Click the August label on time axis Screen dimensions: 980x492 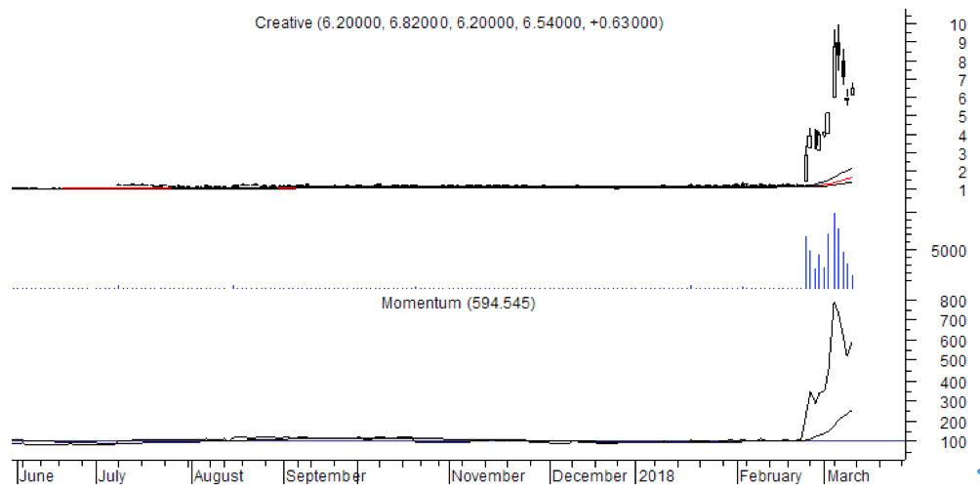tap(219, 476)
